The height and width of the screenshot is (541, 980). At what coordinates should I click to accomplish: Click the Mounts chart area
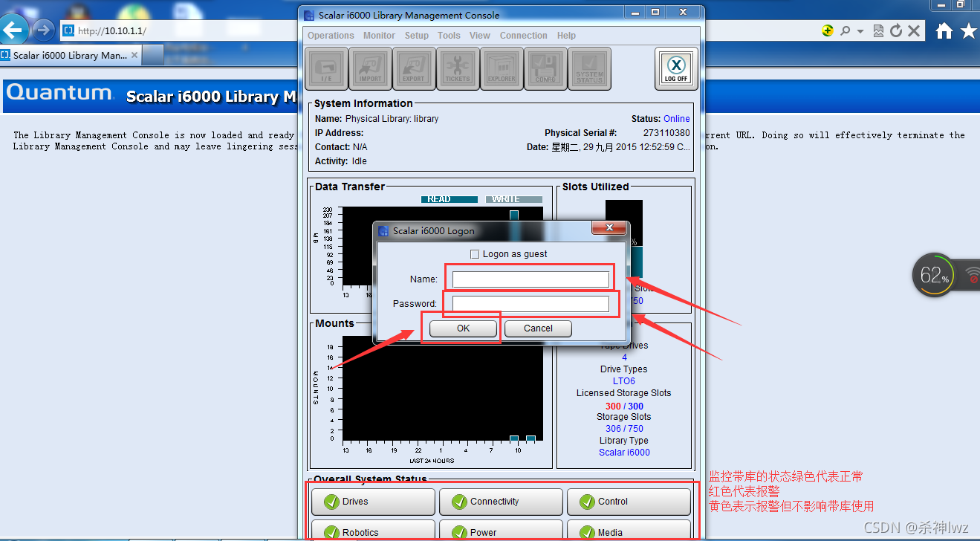click(x=442, y=388)
